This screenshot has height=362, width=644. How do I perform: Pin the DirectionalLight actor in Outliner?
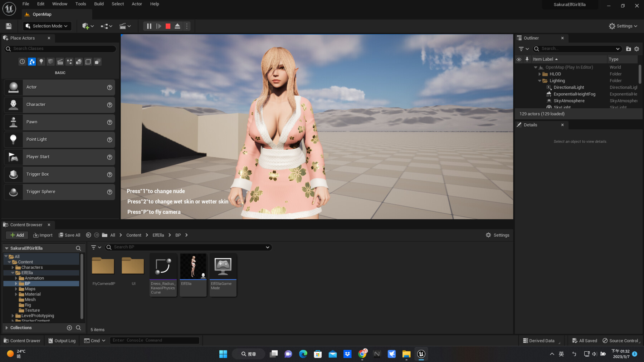[x=527, y=87]
